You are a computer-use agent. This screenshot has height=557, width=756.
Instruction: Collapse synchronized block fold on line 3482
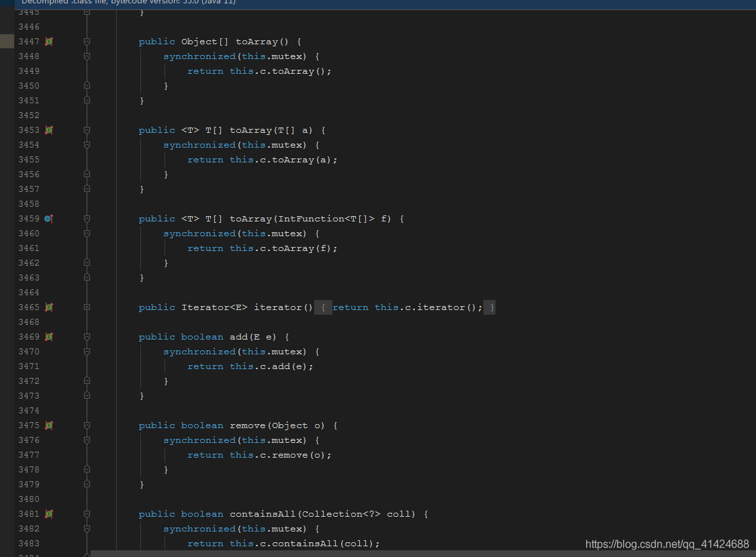pyautogui.click(x=87, y=529)
